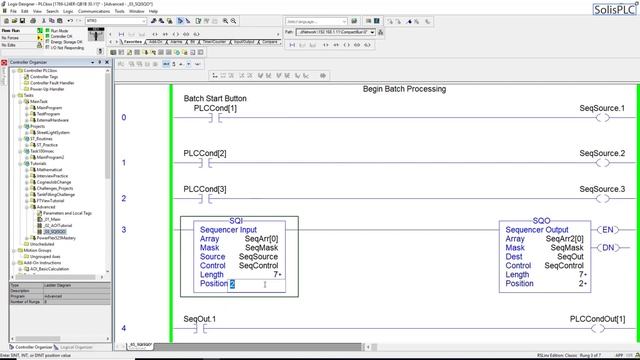Pin the Controller Organizer pane

click(100, 62)
